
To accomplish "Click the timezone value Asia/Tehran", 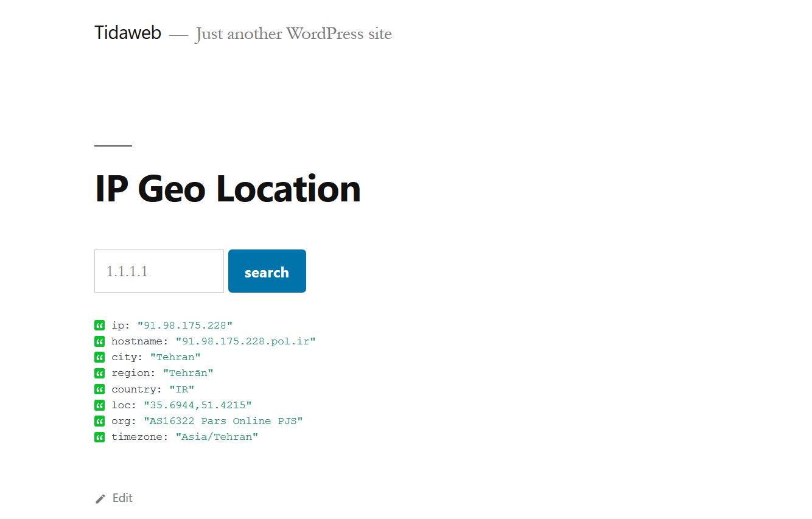I will tap(217, 437).
